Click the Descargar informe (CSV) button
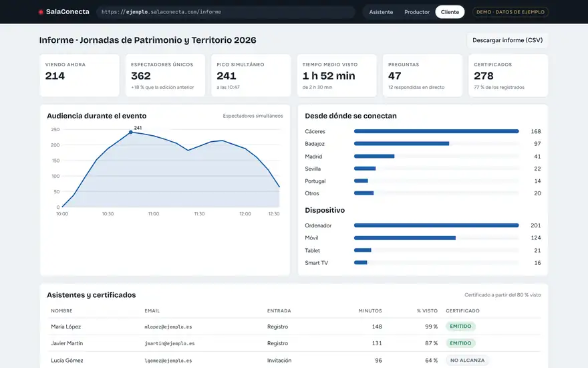 coord(507,40)
